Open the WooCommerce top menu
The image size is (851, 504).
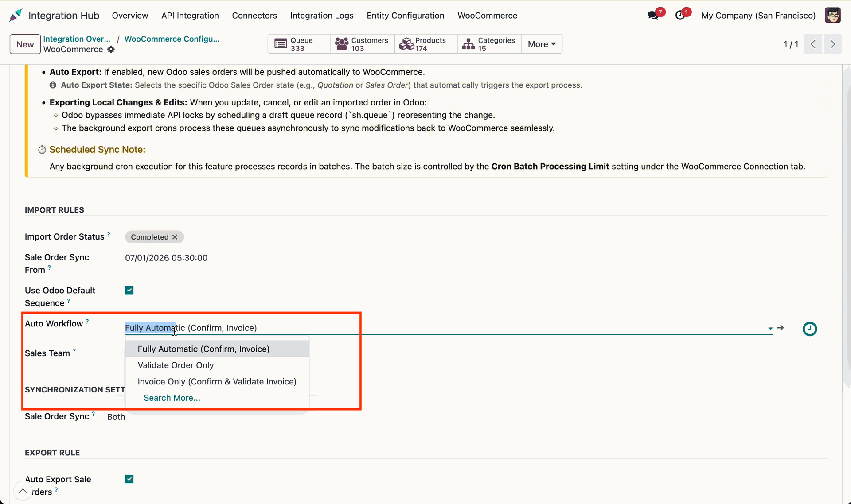(487, 16)
